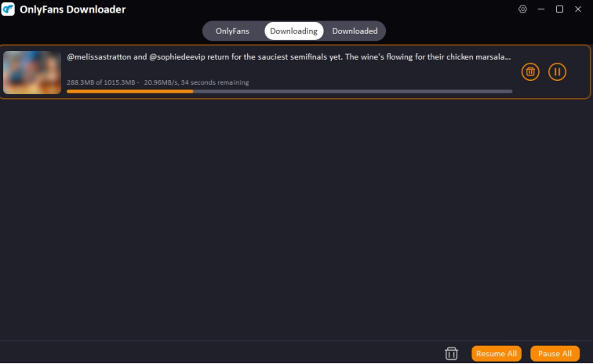Minimize the downloader window
The width and height of the screenshot is (593, 364).
[541, 9]
